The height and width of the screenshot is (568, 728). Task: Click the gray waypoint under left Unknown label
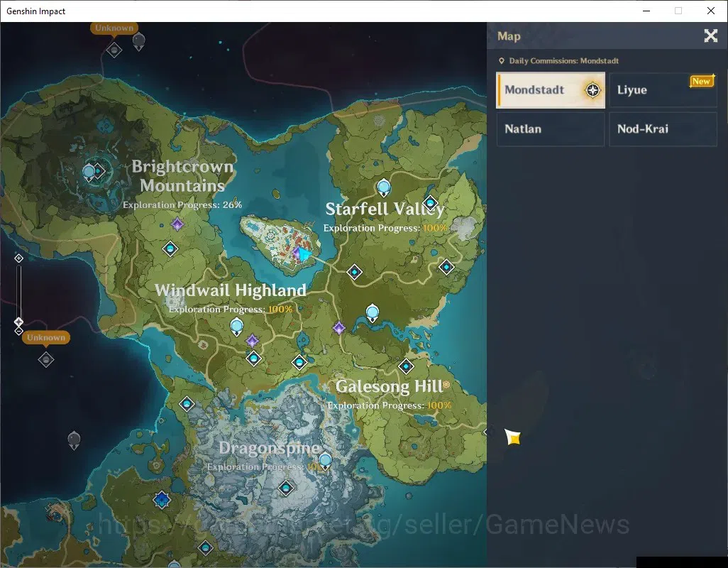pos(45,359)
